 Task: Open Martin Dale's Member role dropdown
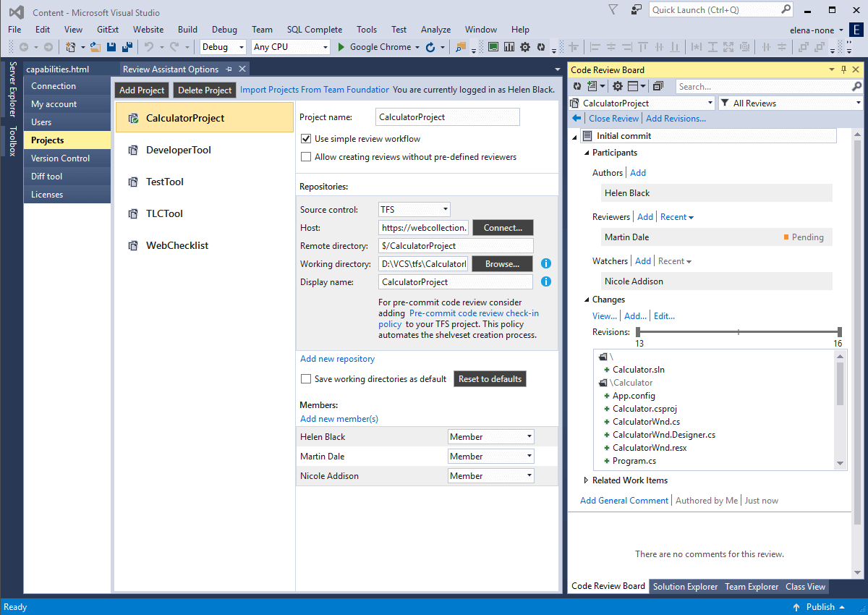pos(491,456)
